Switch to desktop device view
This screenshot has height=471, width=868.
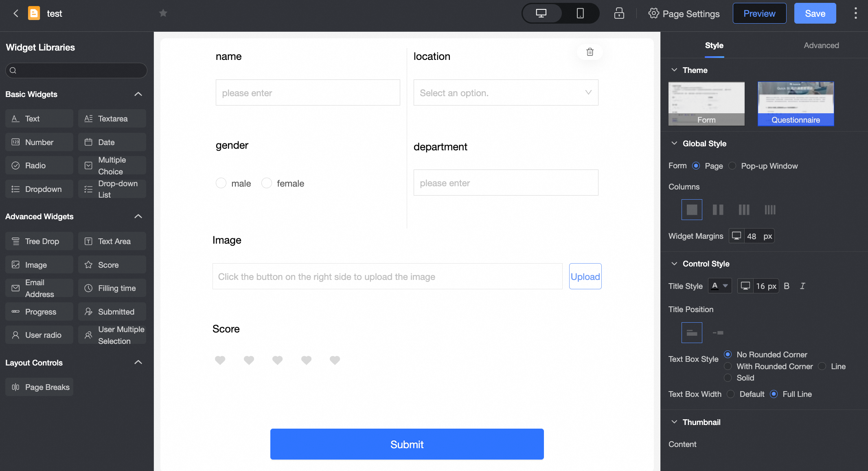tap(541, 13)
